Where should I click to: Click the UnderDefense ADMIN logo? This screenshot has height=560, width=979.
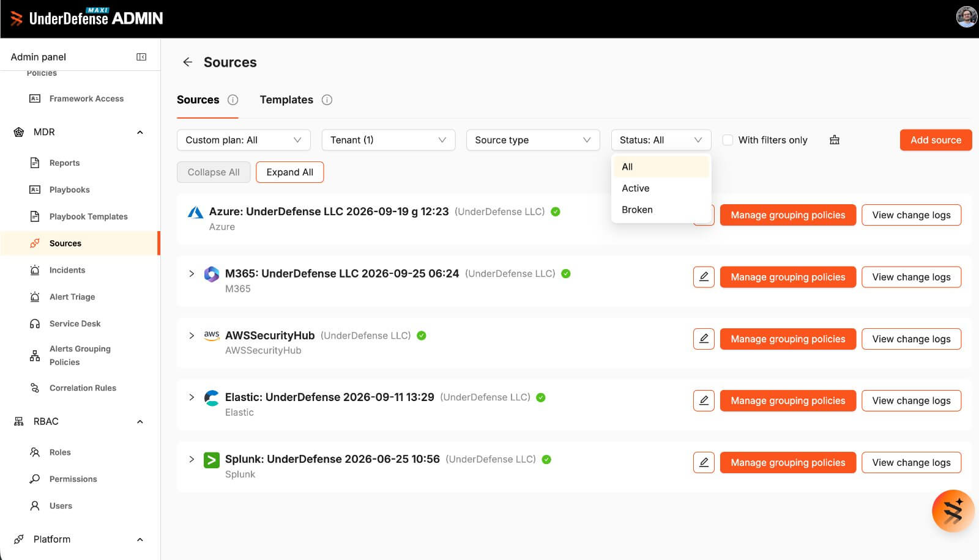click(x=87, y=18)
